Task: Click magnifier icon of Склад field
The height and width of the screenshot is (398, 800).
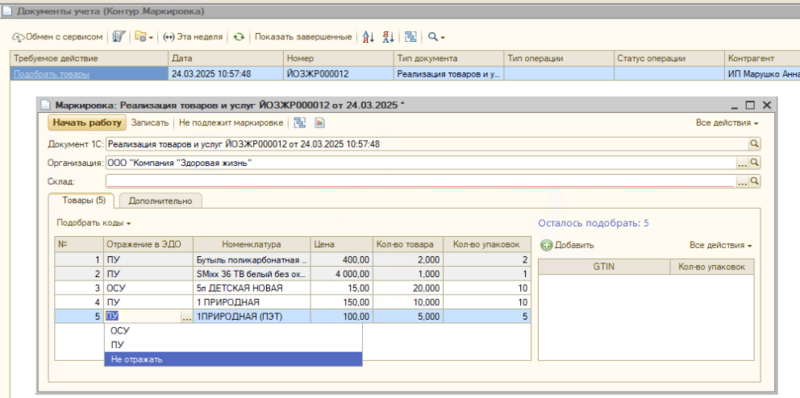Action: coord(755,181)
